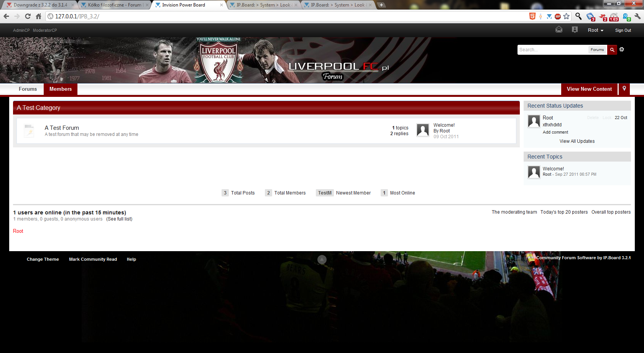Go back using the browser back arrow
644x353 pixels.
tap(6, 16)
